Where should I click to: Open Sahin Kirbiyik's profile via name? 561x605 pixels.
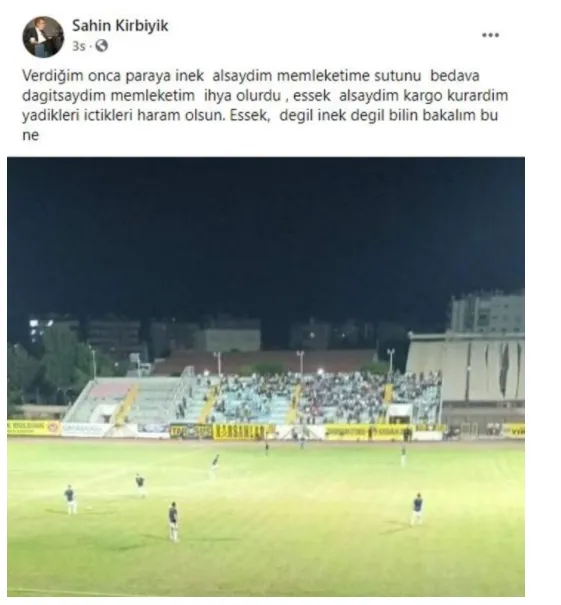click(120, 25)
